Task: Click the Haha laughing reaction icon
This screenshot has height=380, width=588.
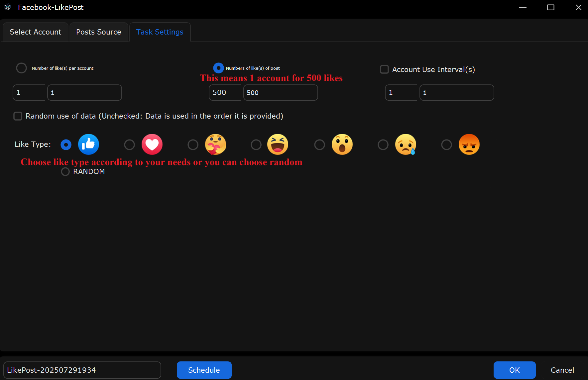Action: [278, 144]
